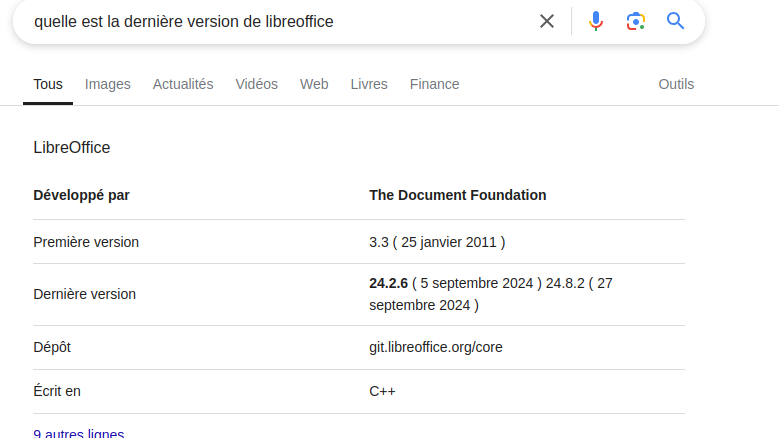This screenshot has height=438, width=779.
Task: Click the git.libreoffice.org/core repository value
Action: click(x=436, y=347)
